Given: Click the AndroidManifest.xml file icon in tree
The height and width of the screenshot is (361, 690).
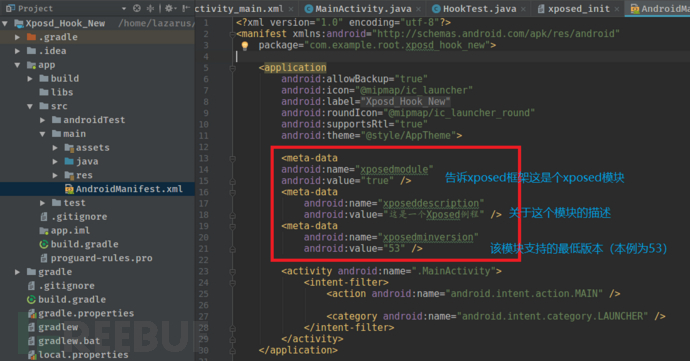Looking at the screenshot, I should (70, 189).
